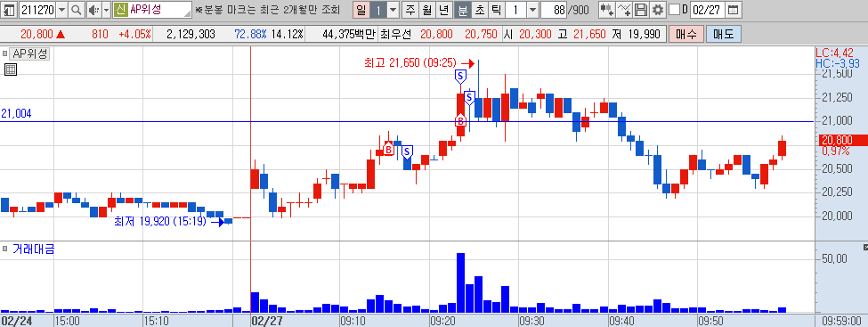Click the 매수 buy button

click(685, 35)
